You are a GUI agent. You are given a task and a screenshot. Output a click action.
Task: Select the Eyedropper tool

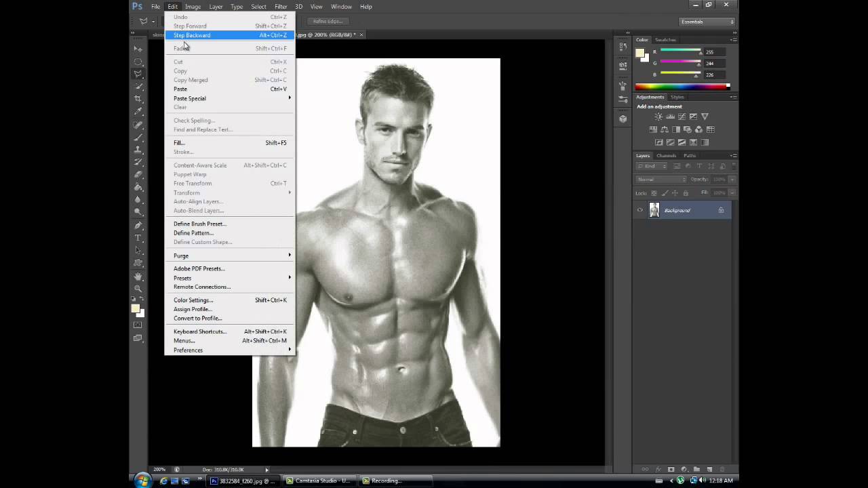point(138,111)
